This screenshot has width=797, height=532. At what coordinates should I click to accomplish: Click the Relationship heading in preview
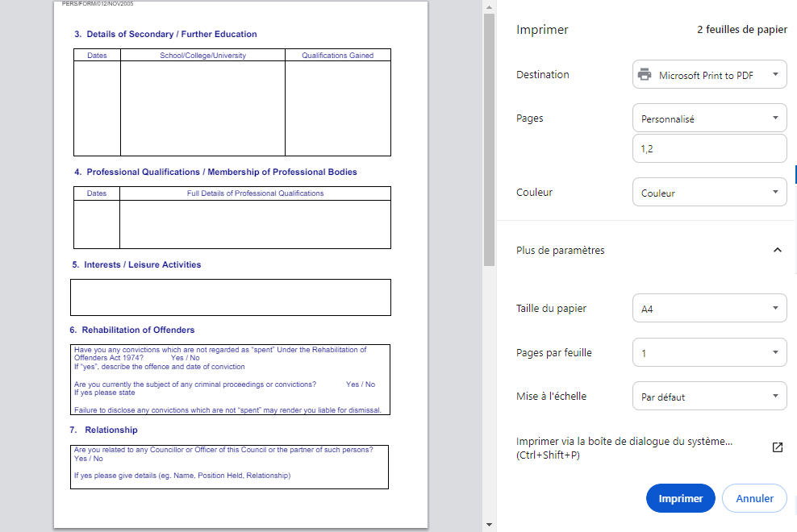111,430
